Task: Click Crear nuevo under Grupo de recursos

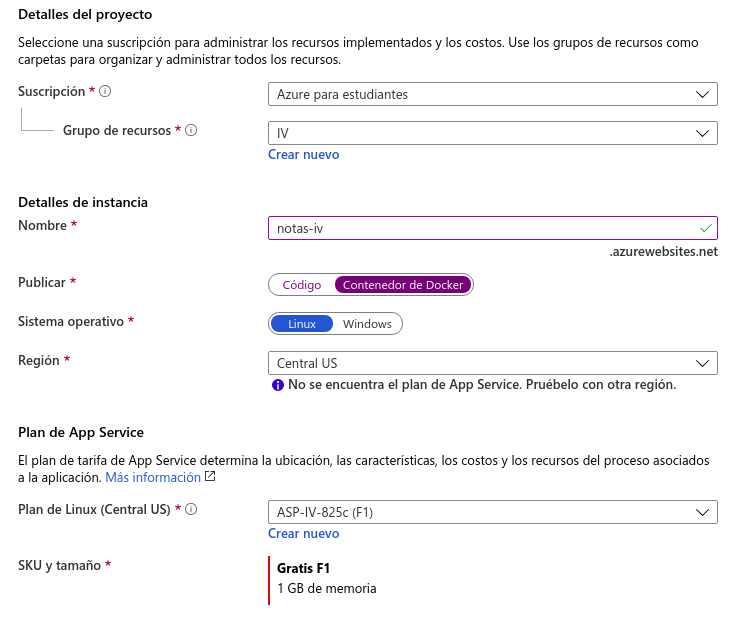Action: [303, 154]
